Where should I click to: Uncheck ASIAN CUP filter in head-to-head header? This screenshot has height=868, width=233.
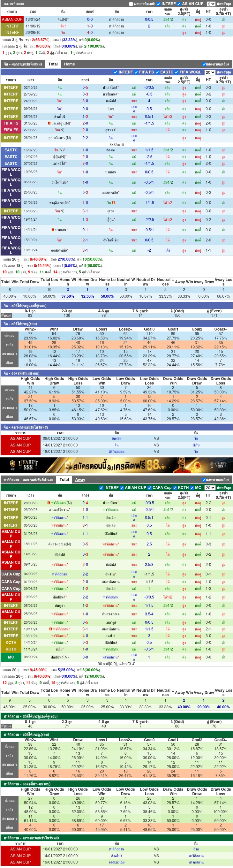[x=179, y=4]
